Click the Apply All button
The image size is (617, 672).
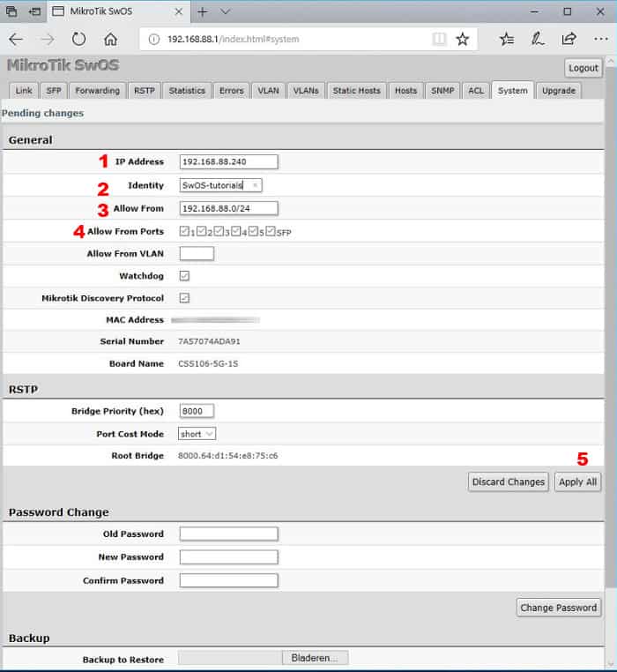(577, 482)
